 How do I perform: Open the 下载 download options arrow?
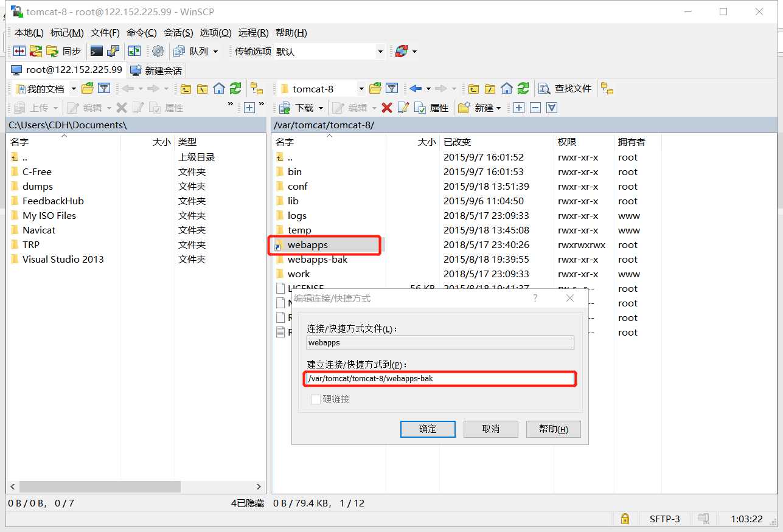click(321, 108)
